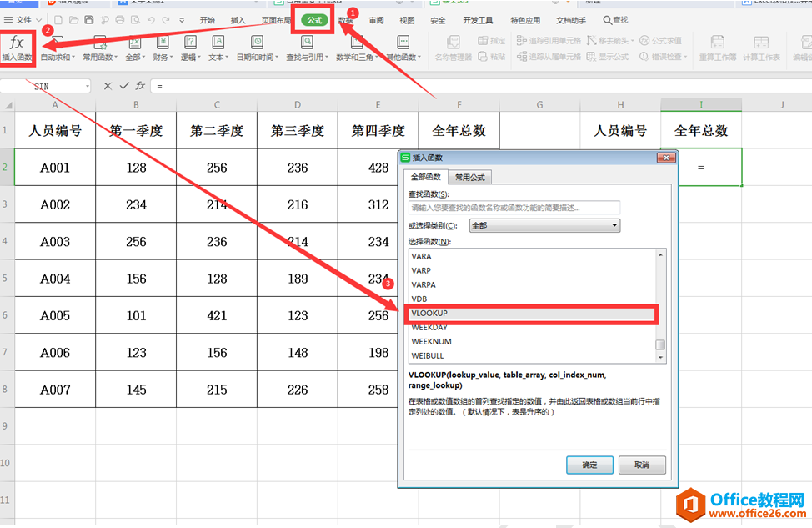Click the New document icon
The width and height of the screenshot is (812, 528).
tap(58, 20)
